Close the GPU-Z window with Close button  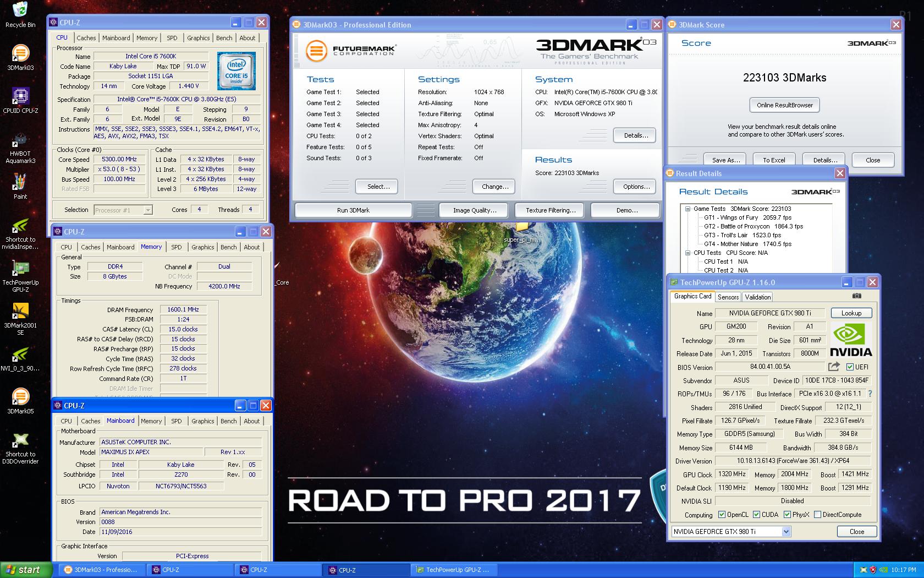(857, 532)
